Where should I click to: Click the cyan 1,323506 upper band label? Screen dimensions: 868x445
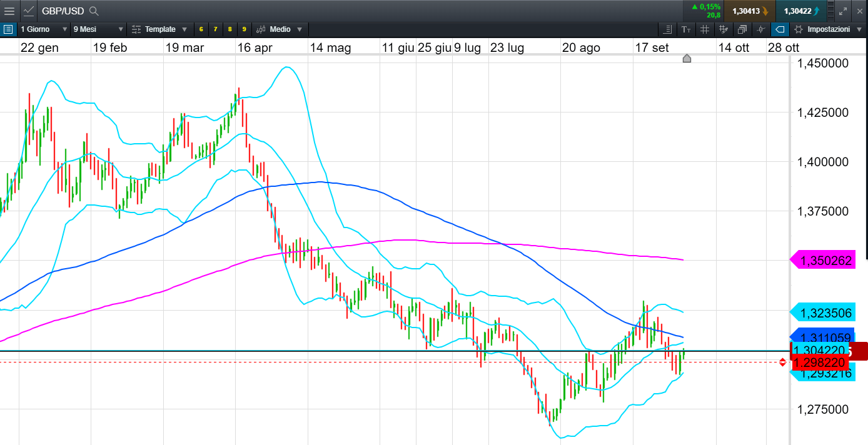[x=823, y=312]
